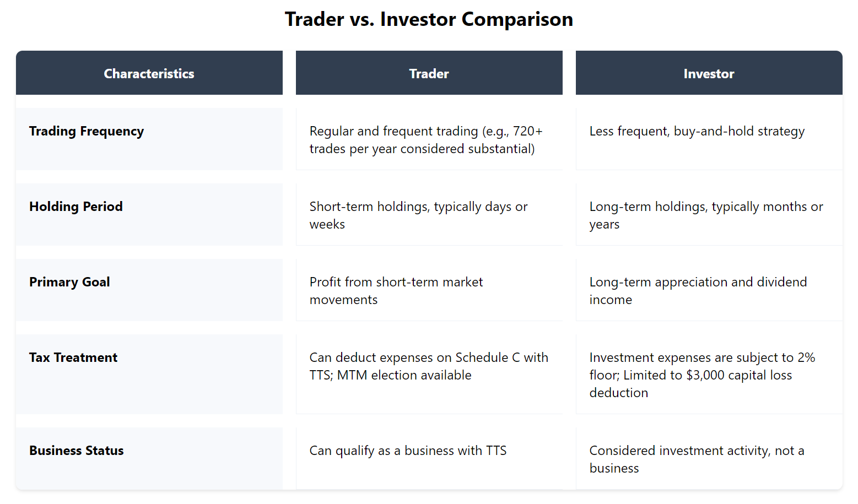Select the "Long-term holdings" investor cell
Image resolution: width=858 pixels, height=504 pixels.
click(x=706, y=215)
